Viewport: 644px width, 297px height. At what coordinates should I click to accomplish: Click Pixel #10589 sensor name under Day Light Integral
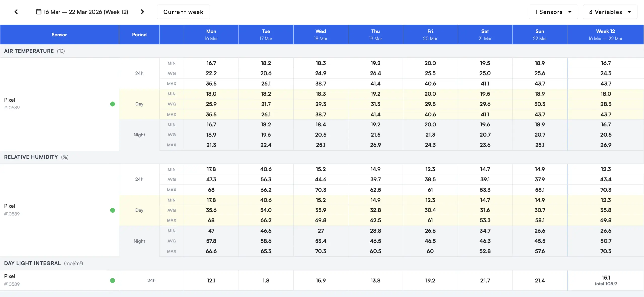pyautogui.click(x=12, y=280)
